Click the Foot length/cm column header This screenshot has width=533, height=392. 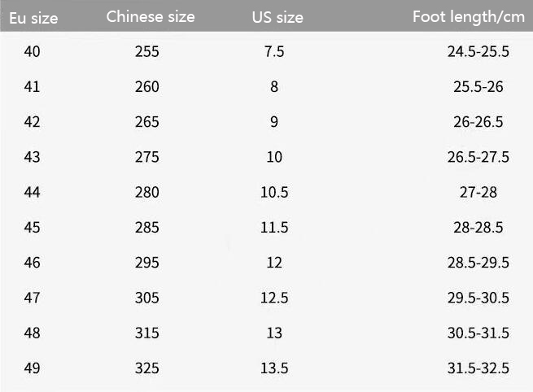pos(469,16)
